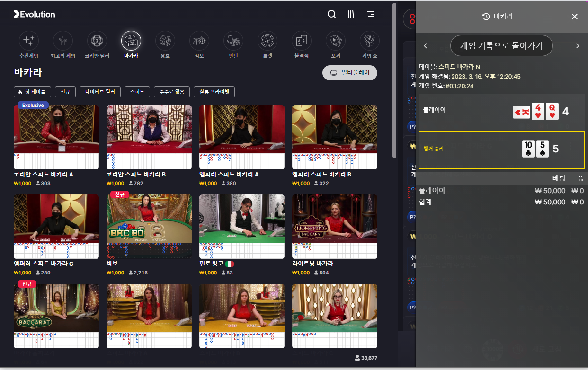Select the 게임 쇼 category icon
This screenshot has height=370, width=588.
click(370, 41)
